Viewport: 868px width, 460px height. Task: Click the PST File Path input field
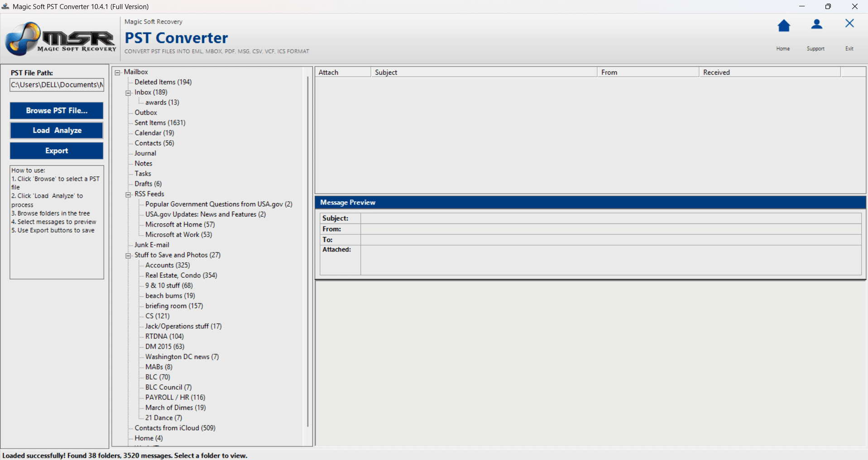pyautogui.click(x=57, y=85)
